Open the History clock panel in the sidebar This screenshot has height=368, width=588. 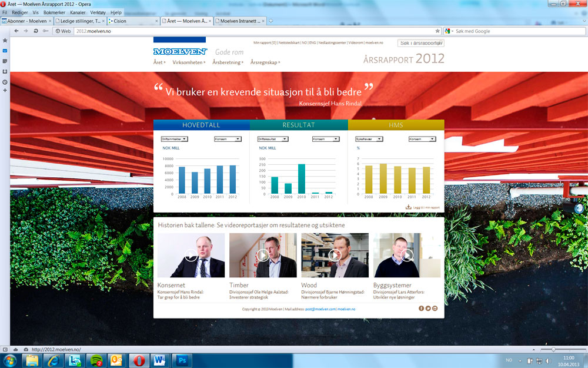click(5, 81)
